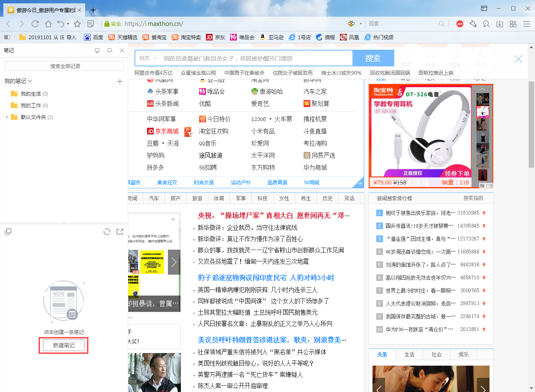Expand the 我的笔记 dropdown

pos(30,81)
